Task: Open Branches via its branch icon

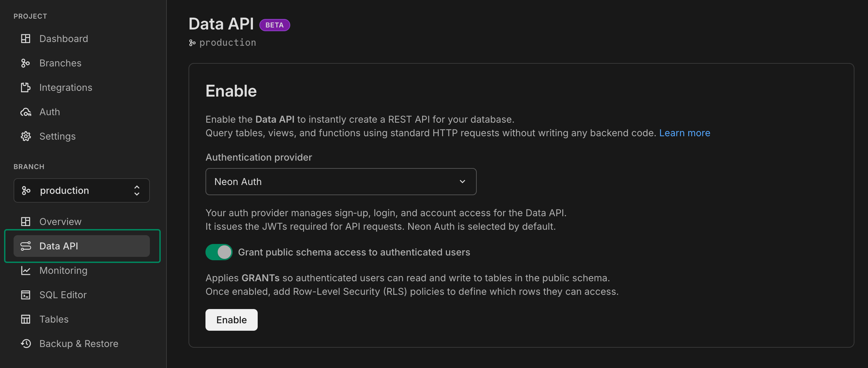Action: pos(26,63)
